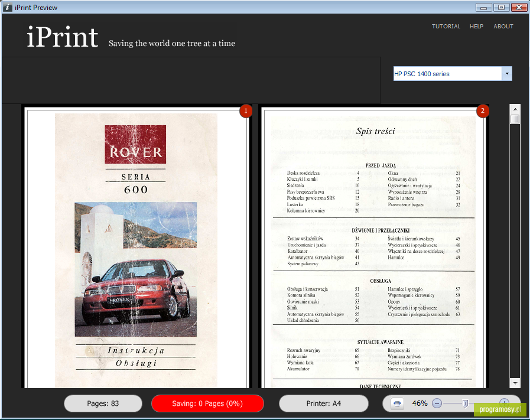Open the ABOUT menu item

pyautogui.click(x=503, y=27)
